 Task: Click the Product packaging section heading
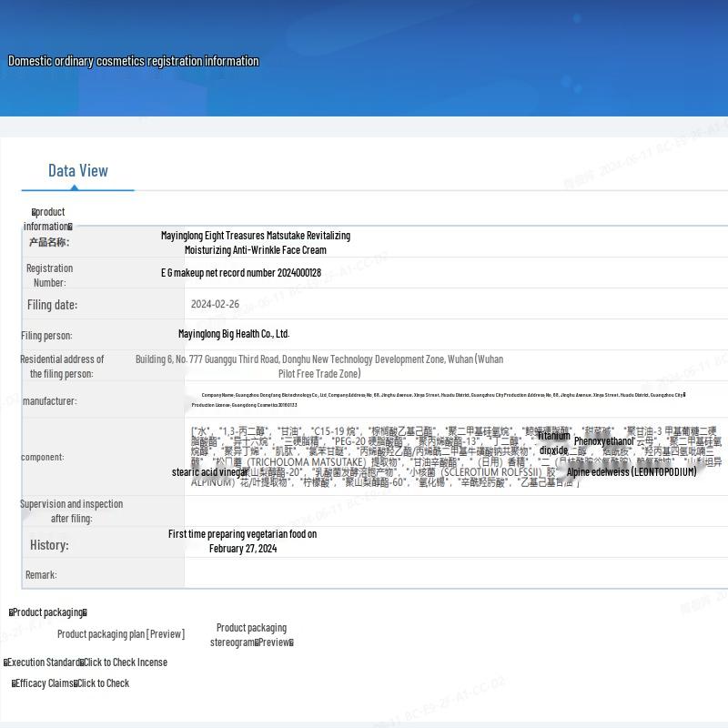point(48,612)
